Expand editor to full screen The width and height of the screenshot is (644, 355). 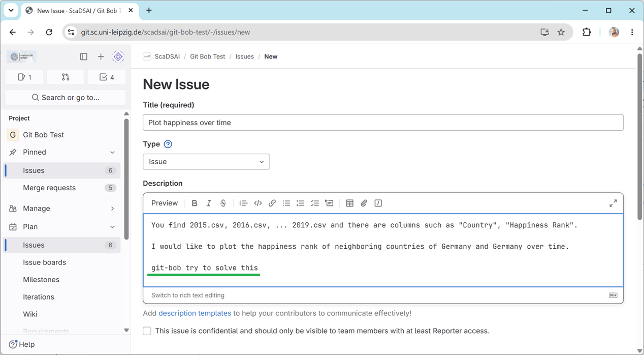[x=613, y=203]
